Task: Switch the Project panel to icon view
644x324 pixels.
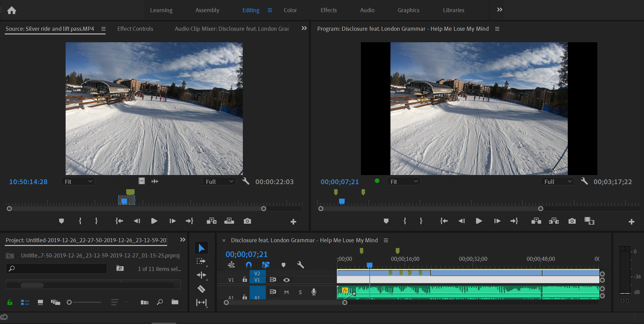Action: pos(40,302)
